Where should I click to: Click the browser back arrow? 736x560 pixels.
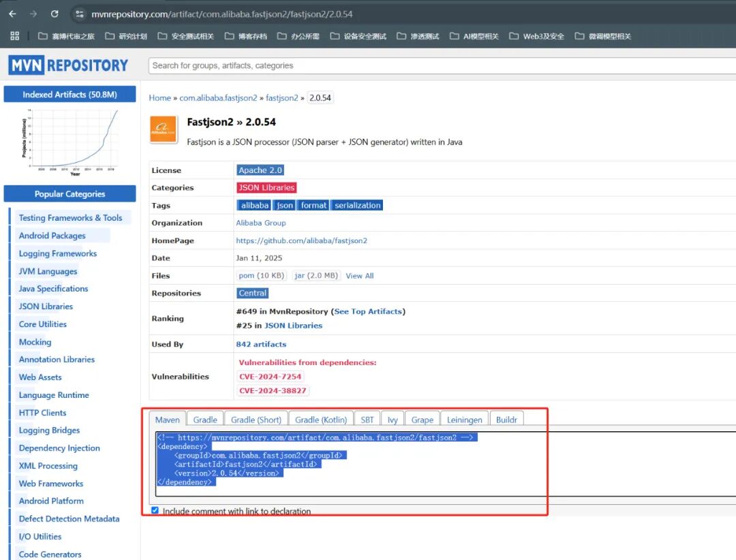[13, 14]
